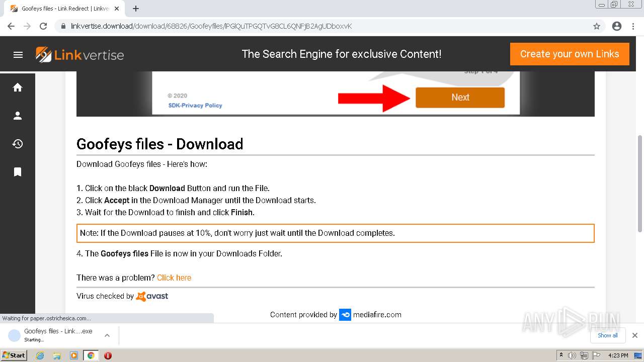Show hidden system tray icons
The height and width of the screenshot is (362, 644).
(x=561, y=355)
